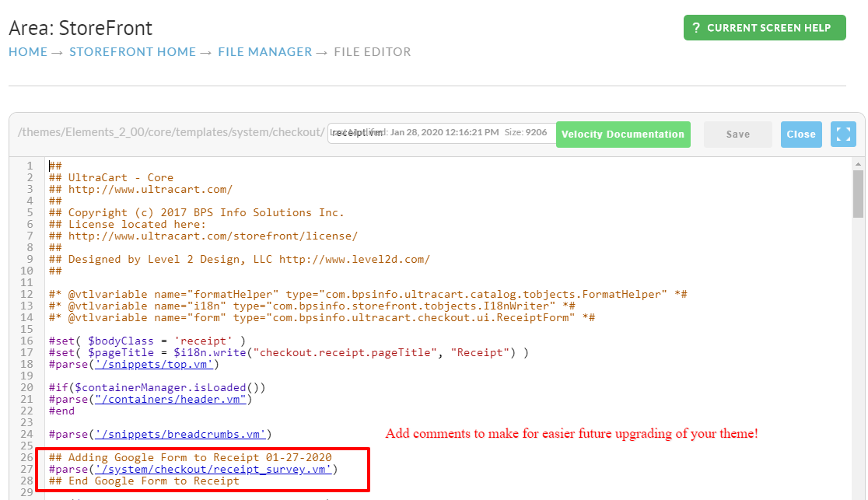868x500 pixels.
Task: Open the /containers/header.vm link
Action: pos(170,399)
